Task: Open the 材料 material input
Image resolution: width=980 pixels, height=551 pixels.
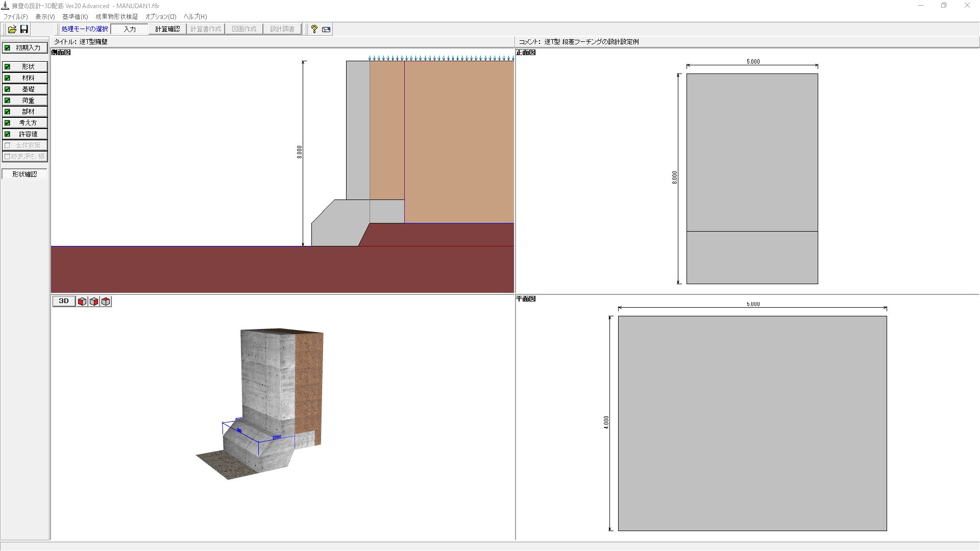Action: [24, 78]
